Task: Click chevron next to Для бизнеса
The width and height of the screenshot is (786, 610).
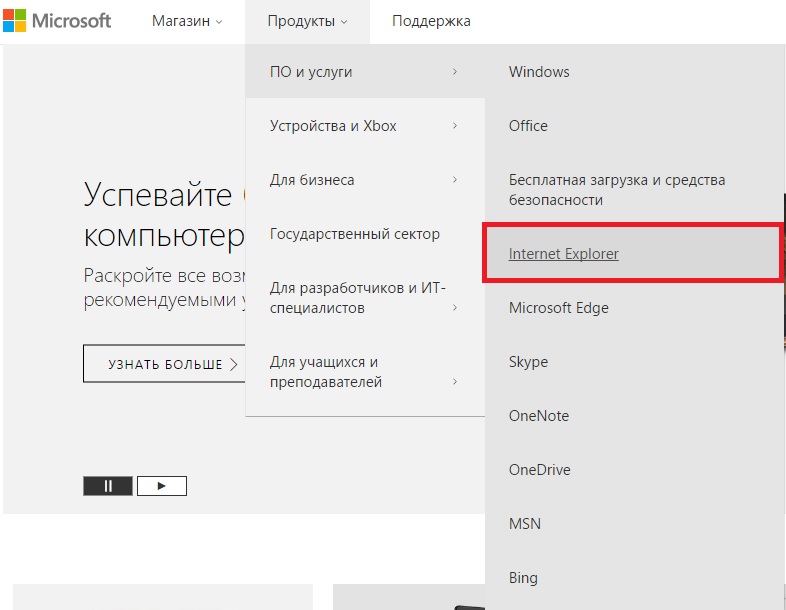Action: [x=455, y=179]
